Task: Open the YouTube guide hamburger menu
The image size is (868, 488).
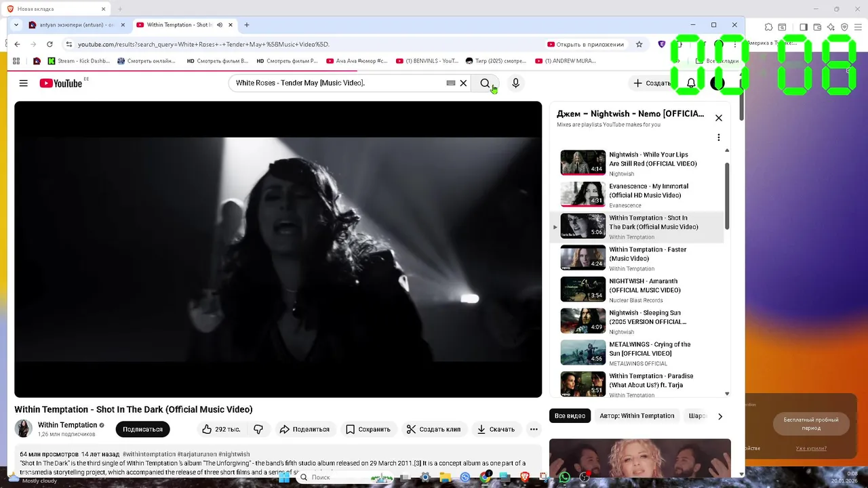Action: (24, 83)
